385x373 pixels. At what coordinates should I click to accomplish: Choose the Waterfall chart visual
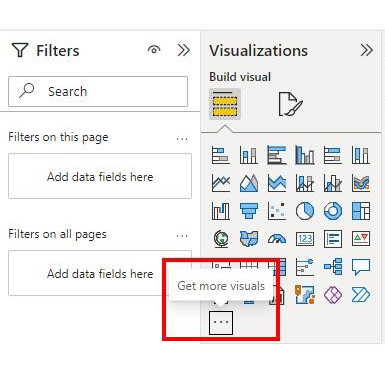220,211
